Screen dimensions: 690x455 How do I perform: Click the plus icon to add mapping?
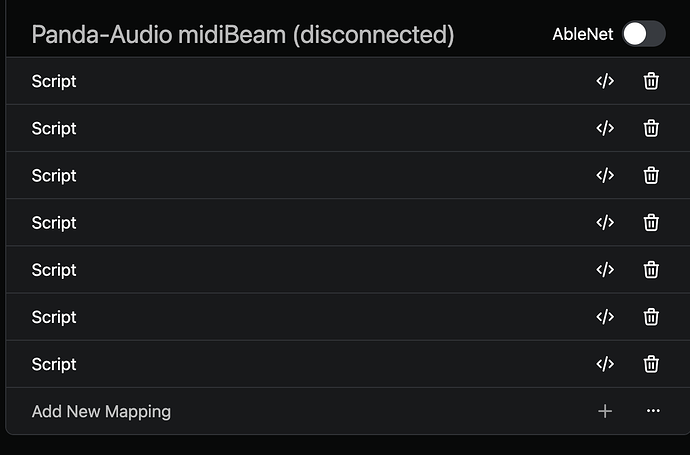click(605, 411)
